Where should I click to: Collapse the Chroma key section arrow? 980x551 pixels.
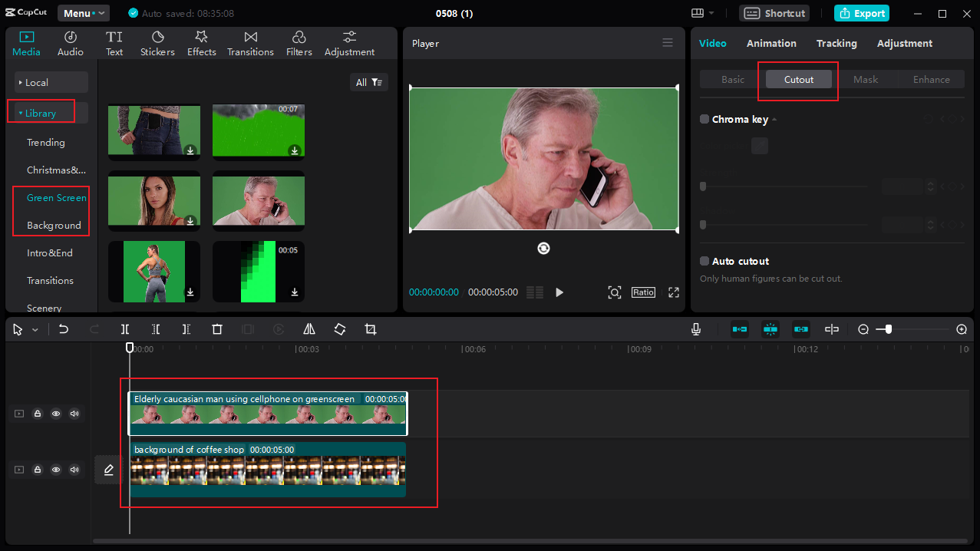pos(774,120)
